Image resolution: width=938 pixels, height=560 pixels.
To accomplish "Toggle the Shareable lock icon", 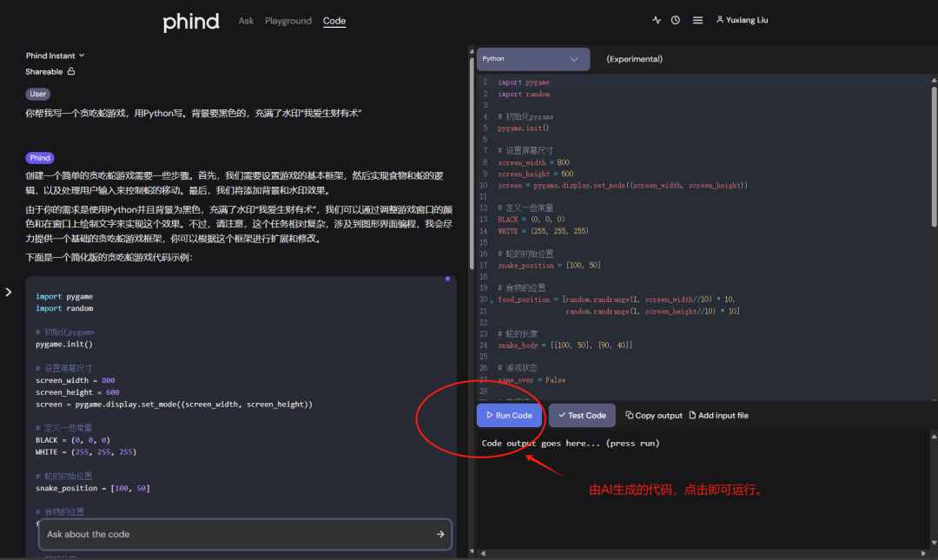I will click(71, 71).
